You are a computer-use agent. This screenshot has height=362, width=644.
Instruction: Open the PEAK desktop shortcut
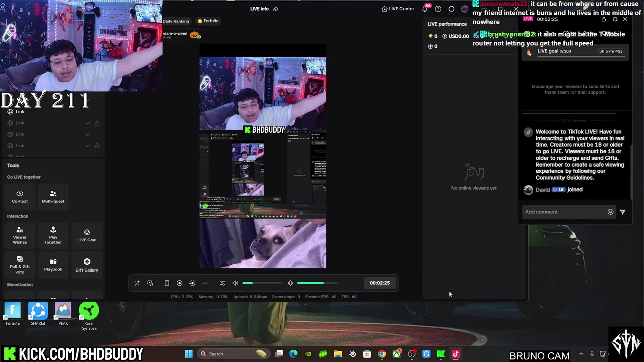click(63, 314)
